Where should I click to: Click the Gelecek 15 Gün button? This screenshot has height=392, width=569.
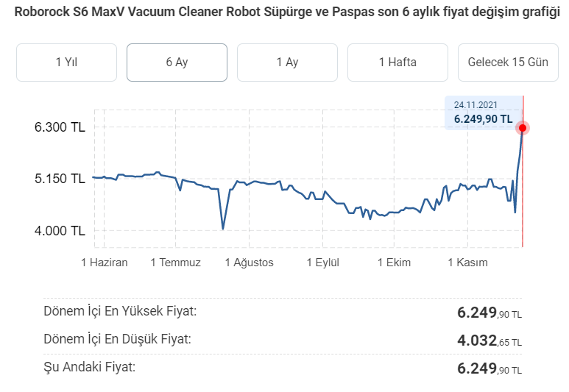point(508,63)
